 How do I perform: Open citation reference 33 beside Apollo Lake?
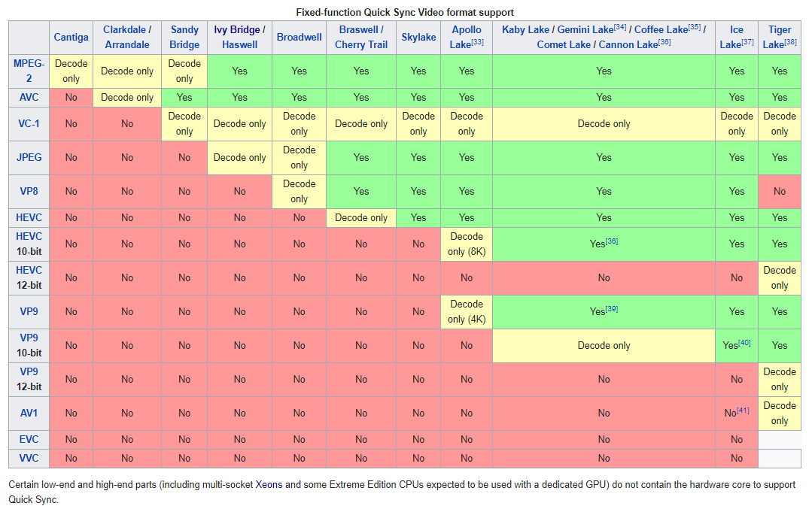478,43
